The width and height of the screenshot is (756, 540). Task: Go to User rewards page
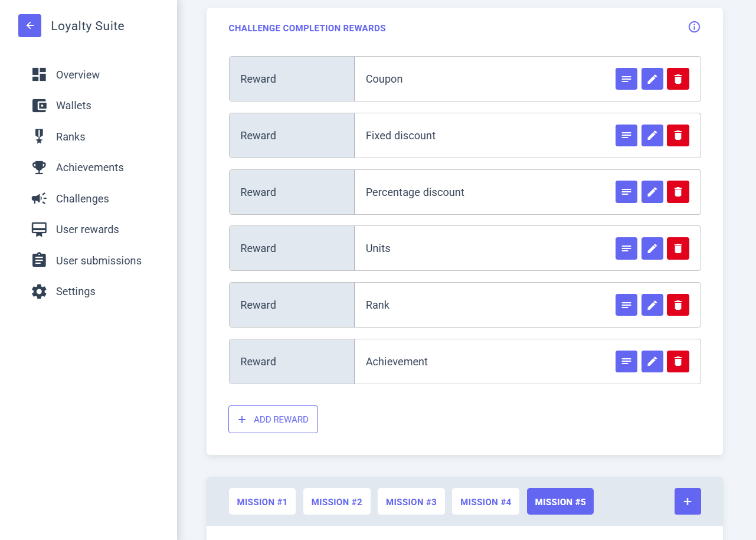click(x=87, y=230)
